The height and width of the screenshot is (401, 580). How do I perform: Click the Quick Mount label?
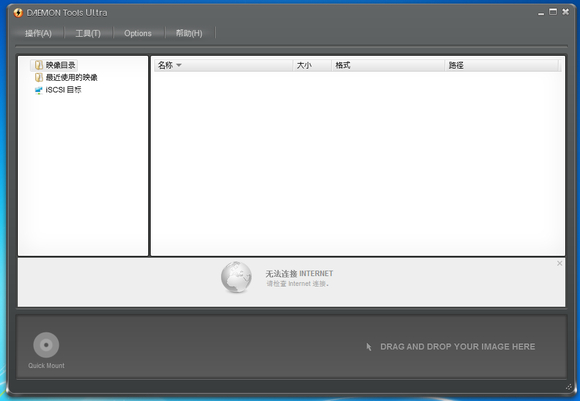coord(46,365)
